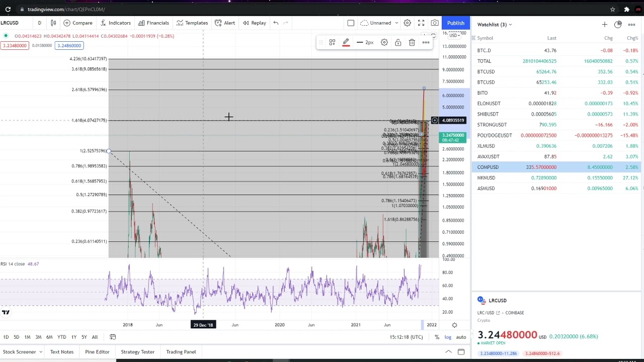Select COMPUSD row in the watchlist
The width and height of the screenshot is (644, 362).
click(556, 167)
